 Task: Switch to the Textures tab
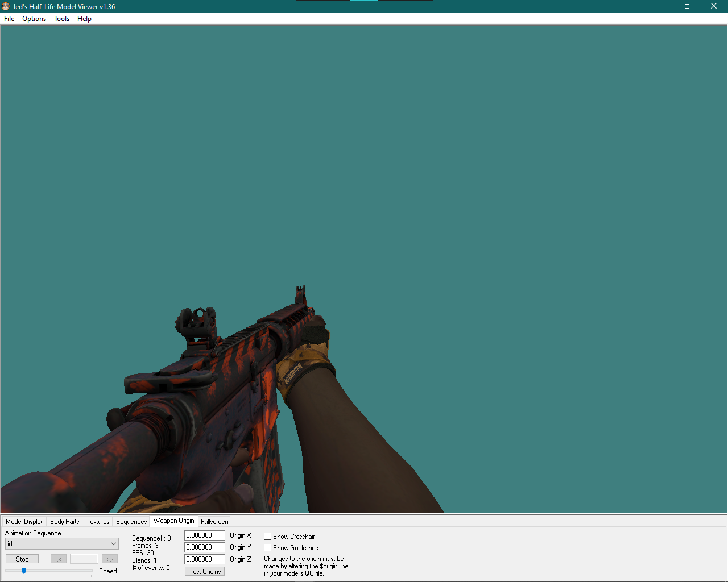click(x=98, y=522)
